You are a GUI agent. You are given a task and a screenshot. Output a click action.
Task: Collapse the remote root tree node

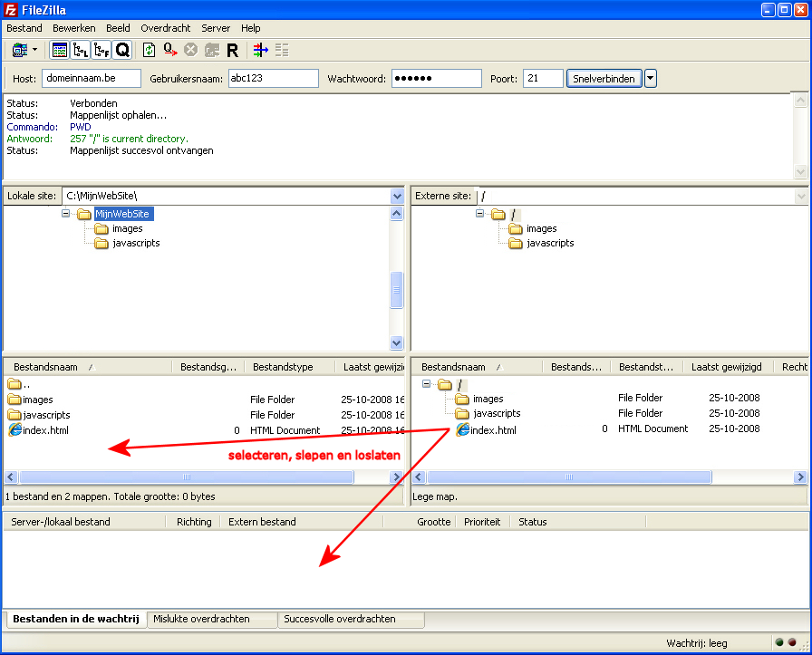[x=479, y=213]
